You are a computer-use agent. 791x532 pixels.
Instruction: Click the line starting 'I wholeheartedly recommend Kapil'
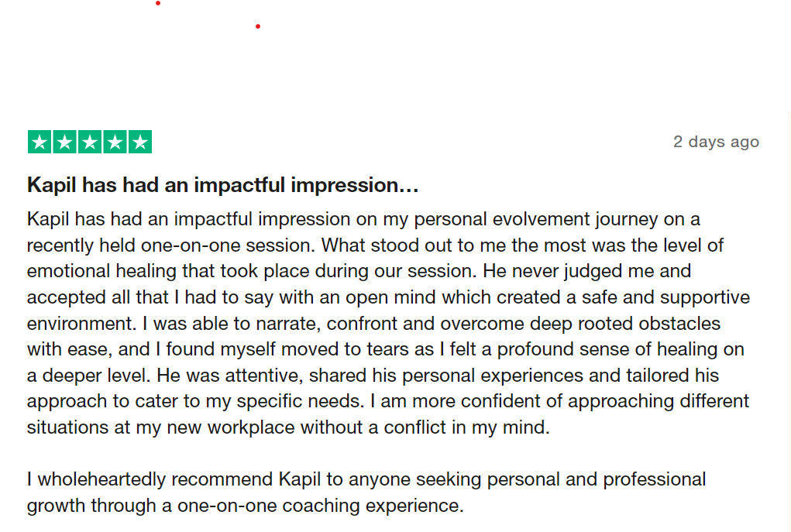click(366, 479)
